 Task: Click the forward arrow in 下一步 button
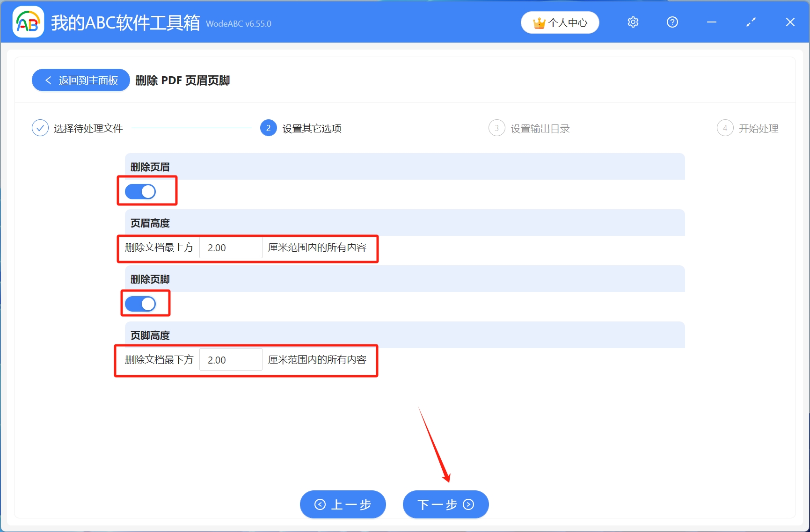point(468,504)
